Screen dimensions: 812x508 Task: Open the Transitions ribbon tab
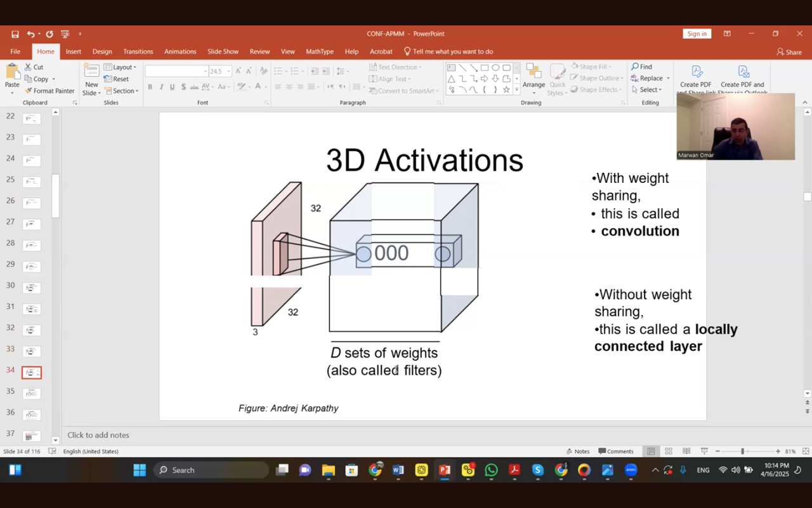138,51
